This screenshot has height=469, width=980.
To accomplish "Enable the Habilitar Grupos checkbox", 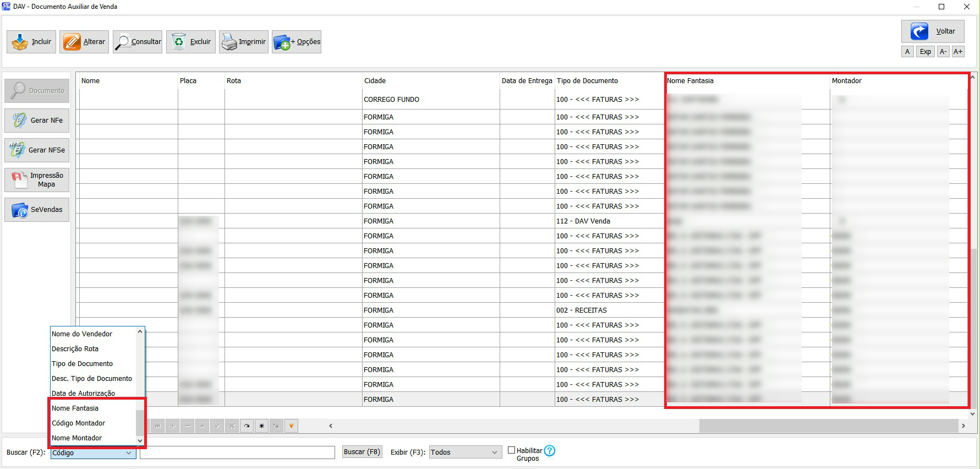I will (x=511, y=450).
